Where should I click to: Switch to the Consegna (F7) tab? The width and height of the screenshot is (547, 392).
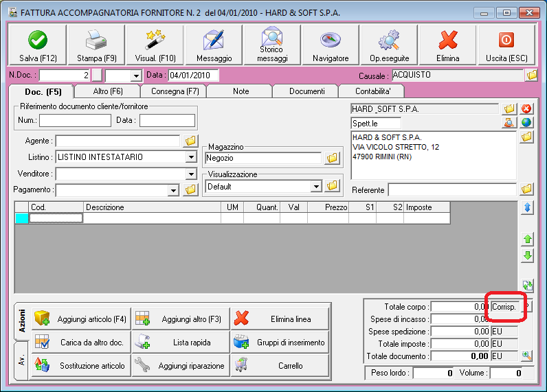[x=173, y=91]
